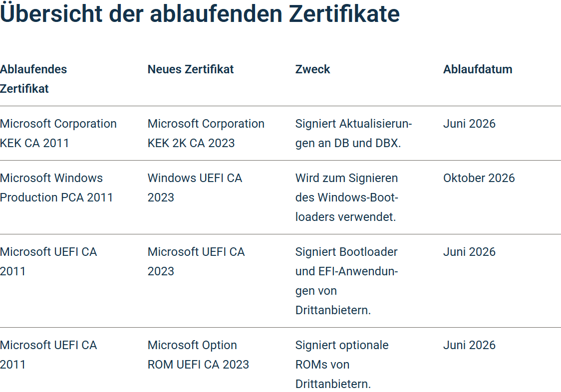Click the expiry date in the Microsoft UEFI CA 2023 row

[469, 252]
